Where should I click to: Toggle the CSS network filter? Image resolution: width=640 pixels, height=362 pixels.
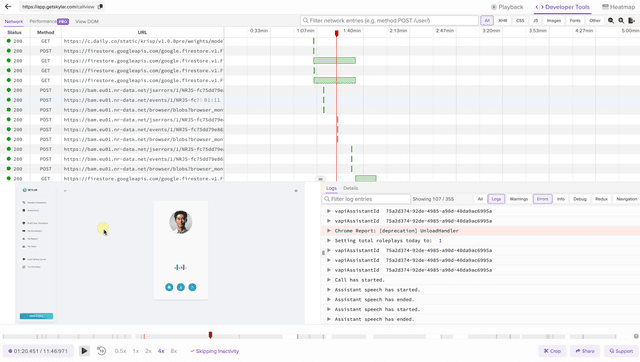520,20
